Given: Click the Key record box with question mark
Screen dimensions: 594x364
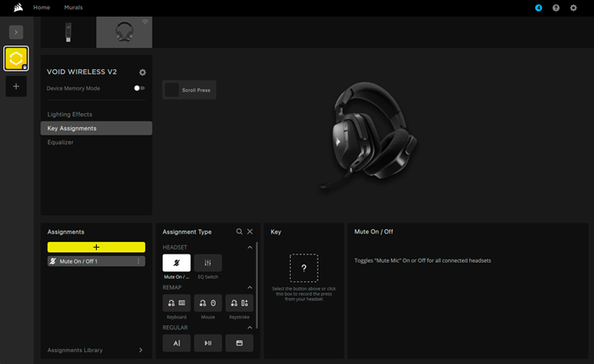Looking at the screenshot, I should point(304,268).
